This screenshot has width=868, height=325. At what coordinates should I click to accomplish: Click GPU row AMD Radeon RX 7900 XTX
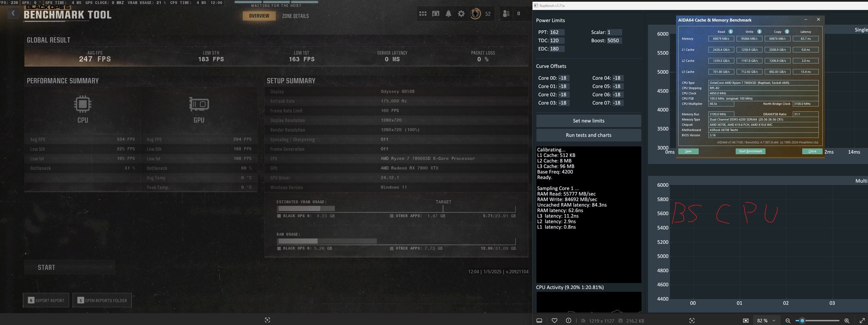click(396, 168)
